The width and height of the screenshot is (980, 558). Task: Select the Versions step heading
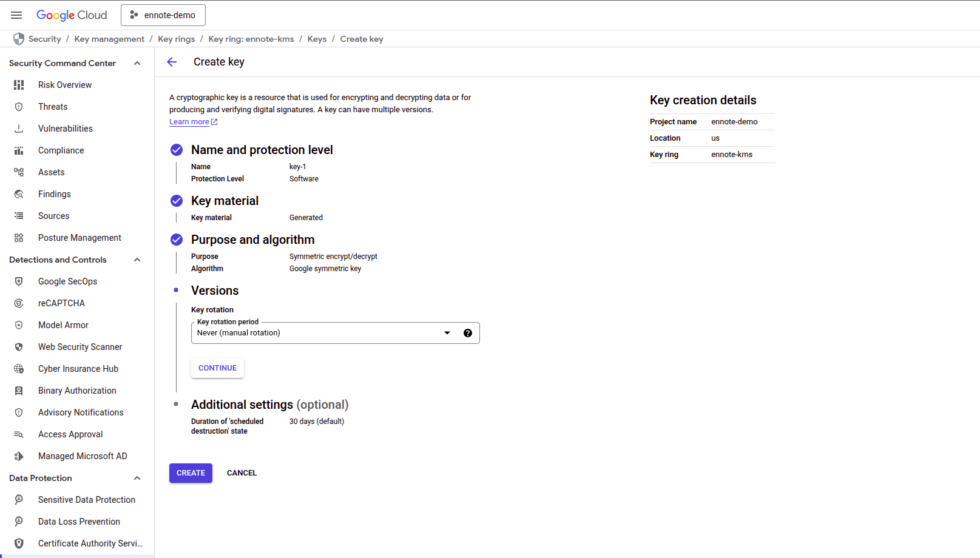point(215,291)
